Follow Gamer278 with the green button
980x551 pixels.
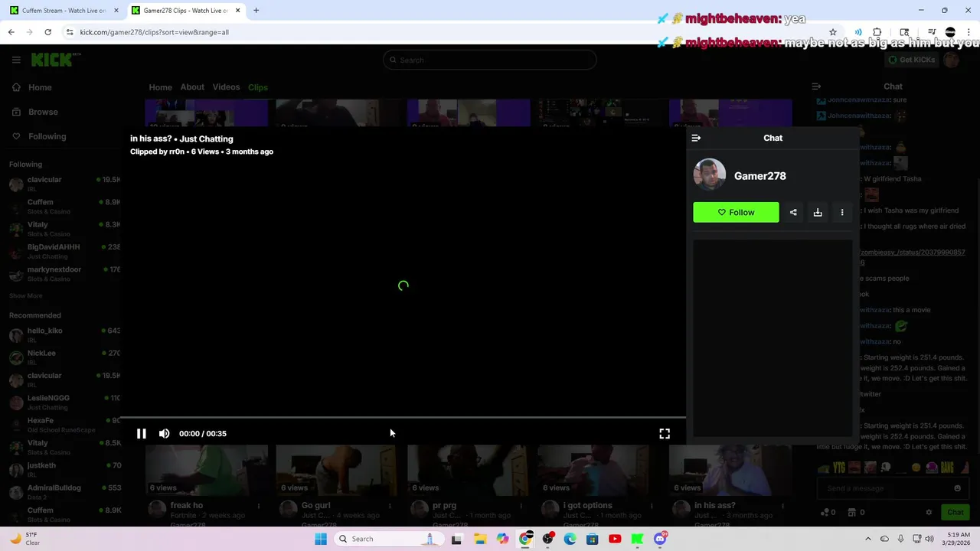coord(736,212)
